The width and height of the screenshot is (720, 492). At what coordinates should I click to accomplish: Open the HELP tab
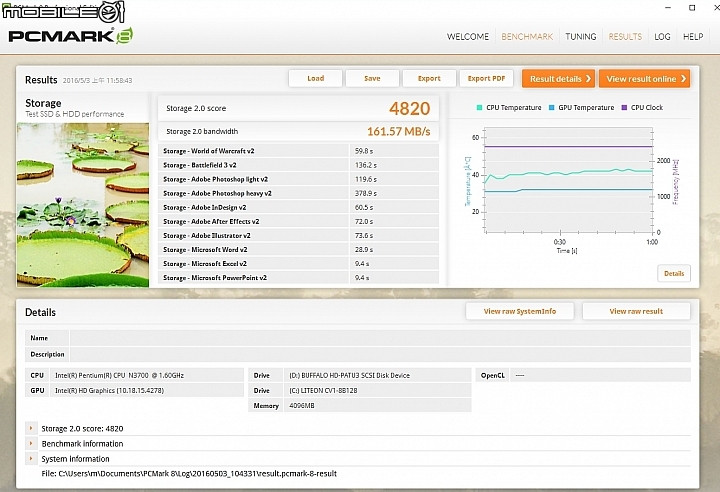click(693, 37)
